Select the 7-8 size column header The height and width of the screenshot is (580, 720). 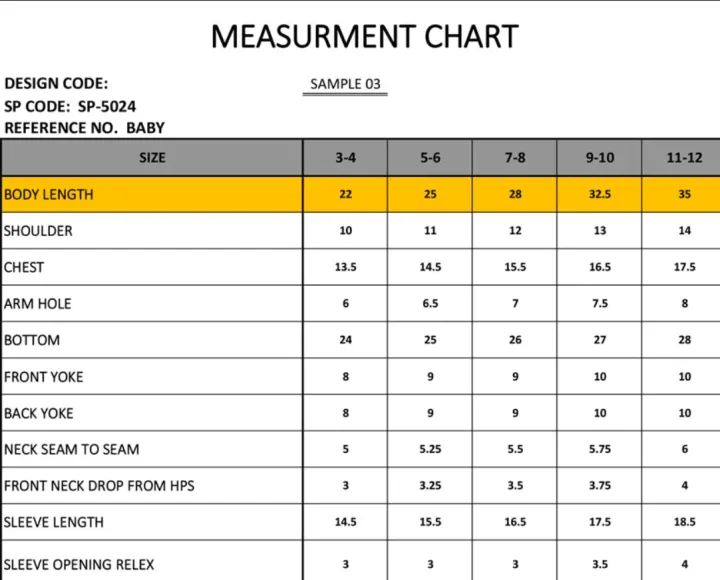pos(515,158)
